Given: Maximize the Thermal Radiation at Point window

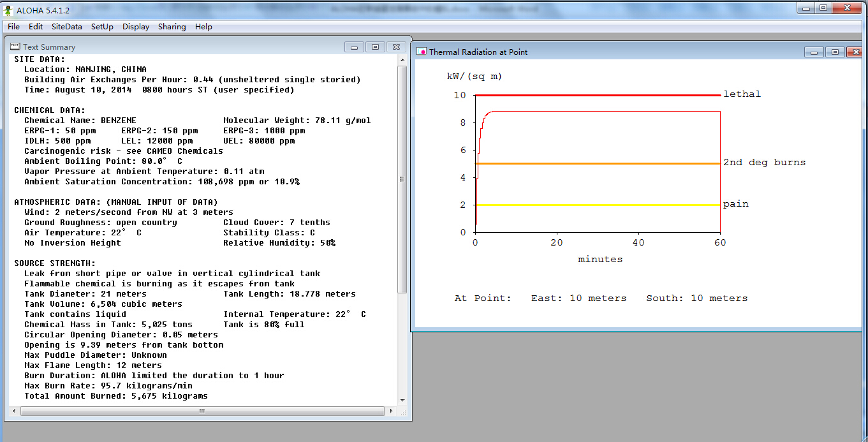Looking at the screenshot, I should pyautogui.click(x=835, y=52).
